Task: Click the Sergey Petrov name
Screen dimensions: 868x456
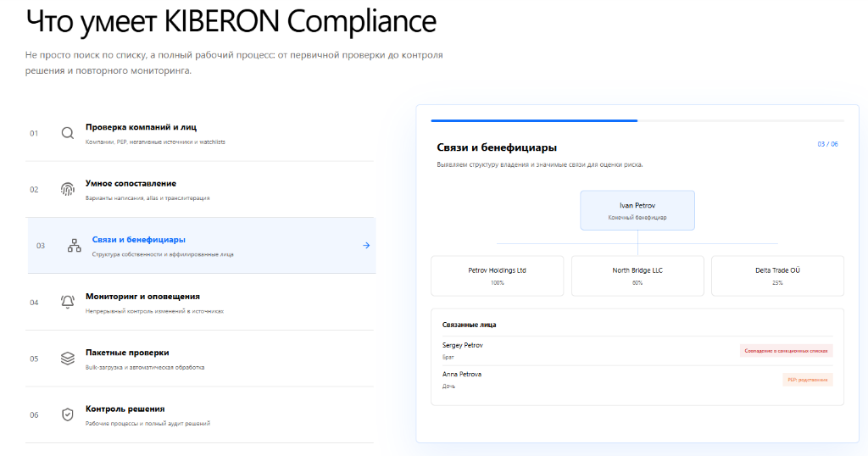Action: coord(462,345)
